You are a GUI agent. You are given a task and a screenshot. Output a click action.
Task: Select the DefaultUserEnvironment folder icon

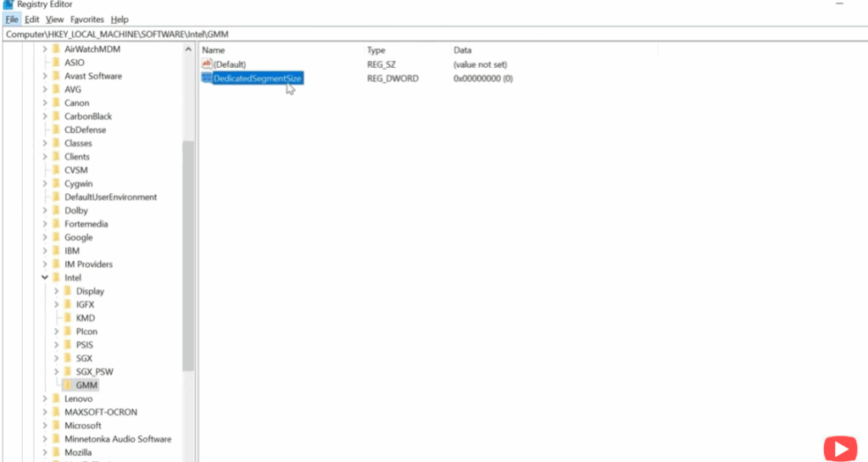click(56, 197)
